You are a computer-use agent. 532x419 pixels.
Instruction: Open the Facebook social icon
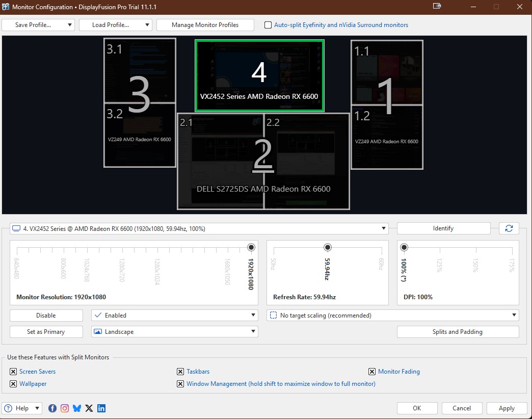click(52, 408)
